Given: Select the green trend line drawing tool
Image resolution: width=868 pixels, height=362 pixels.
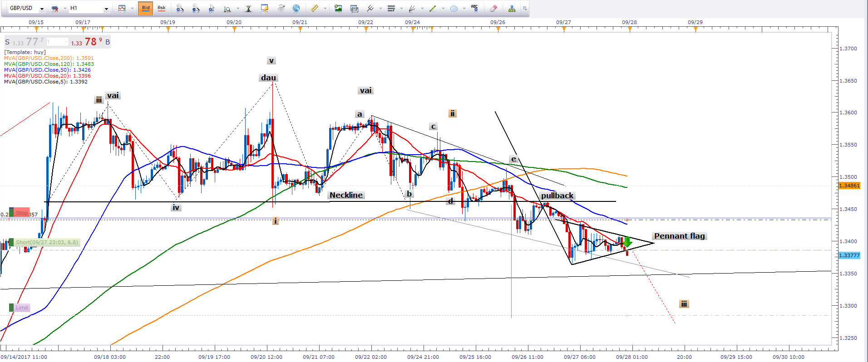Looking at the screenshot, I should 433,8.
